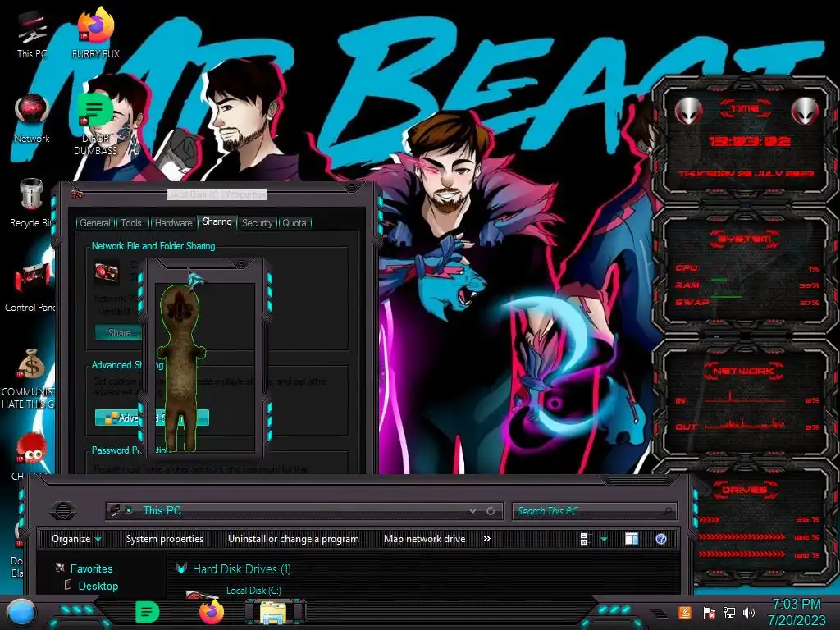
Task: Click the Share... button
Action: click(x=119, y=333)
